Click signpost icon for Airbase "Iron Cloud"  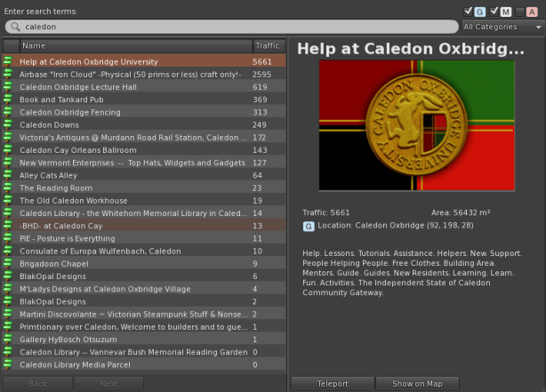(8, 74)
